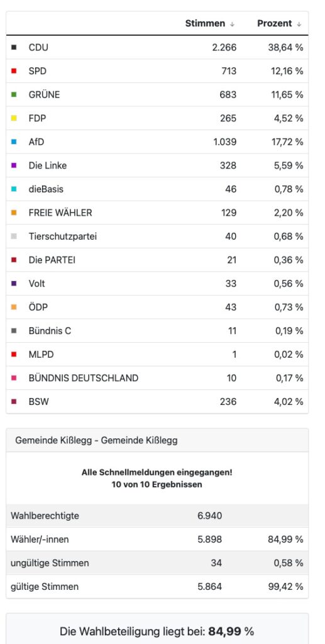
Task: Sort table by Stimmen arrow icon
Action: pos(232,25)
